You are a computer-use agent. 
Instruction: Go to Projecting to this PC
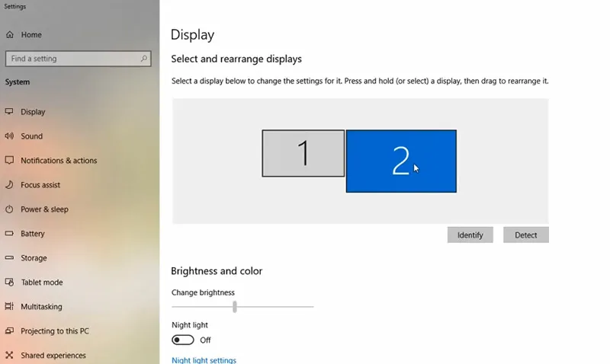click(x=54, y=331)
